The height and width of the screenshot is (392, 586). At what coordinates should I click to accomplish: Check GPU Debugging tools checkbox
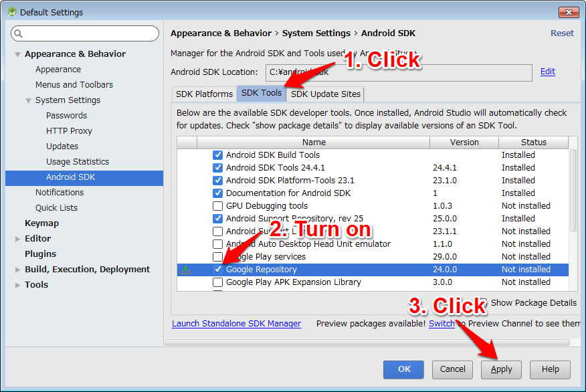click(x=217, y=206)
